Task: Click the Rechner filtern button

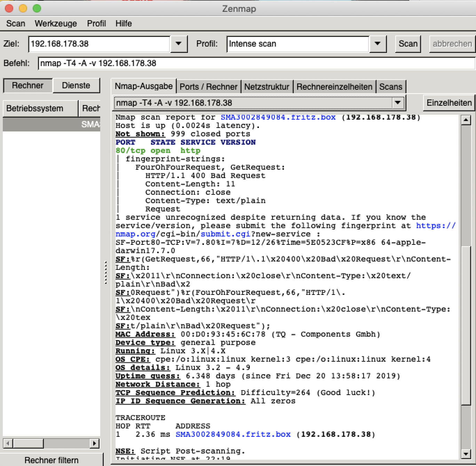Action: point(51,460)
